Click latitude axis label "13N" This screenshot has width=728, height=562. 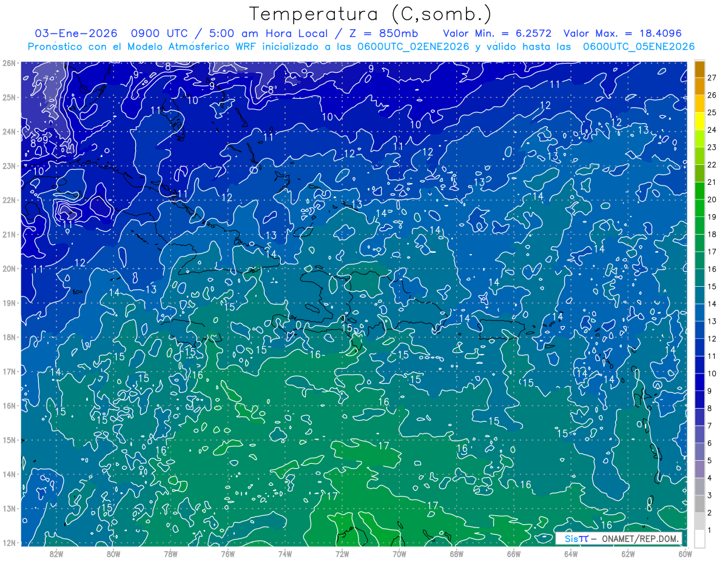coord(8,508)
